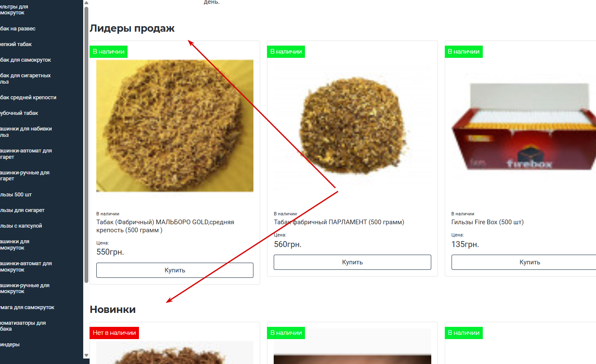Select the 'Крепкий табак' sidebar category
The height and width of the screenshot is (364, 596).
click(16, 44)
